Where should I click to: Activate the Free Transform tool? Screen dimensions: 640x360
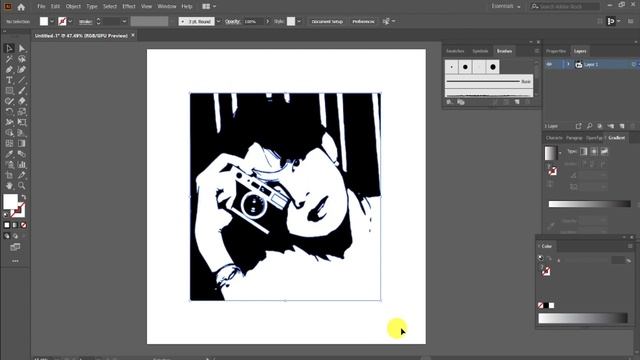click(x=22, y=122)
